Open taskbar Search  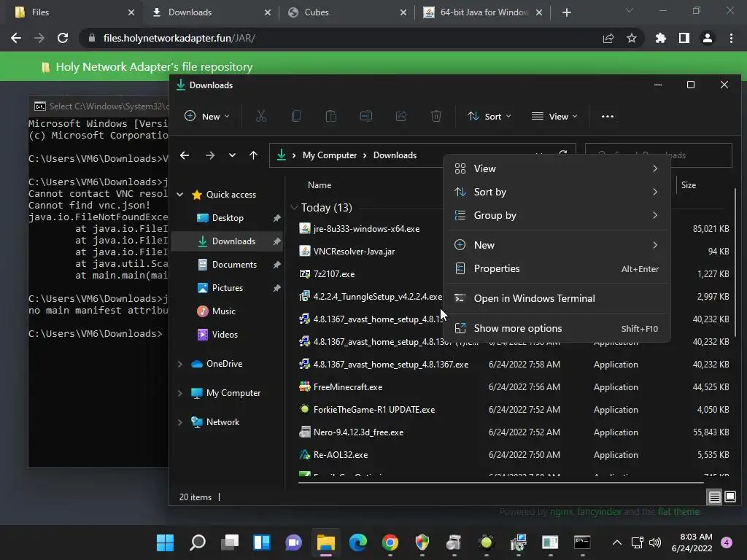tap(197, 542)
